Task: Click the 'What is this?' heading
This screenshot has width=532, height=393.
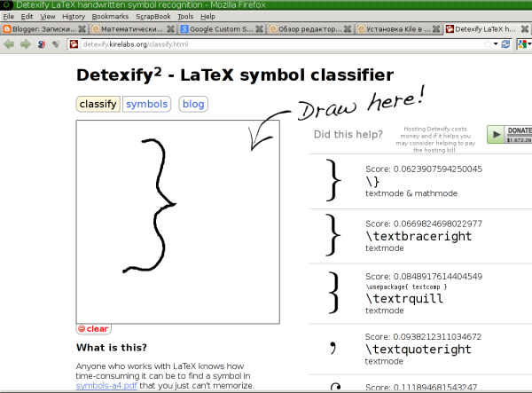Action: 112,348
